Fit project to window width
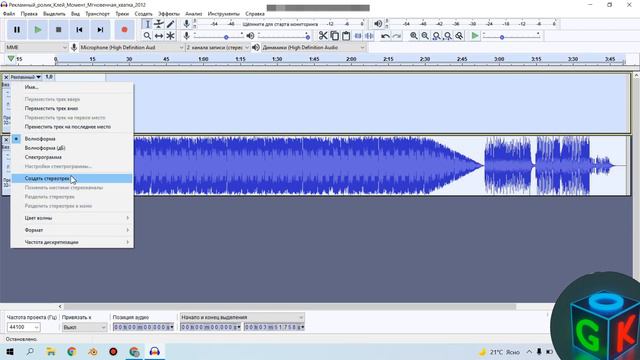The height and width of the screenshot is (360, 640). tap(448, 36)
